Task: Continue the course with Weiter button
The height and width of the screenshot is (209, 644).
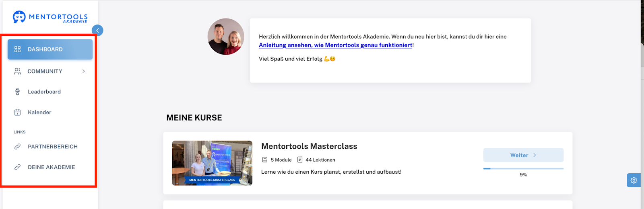Action: [x=523, y=155]
